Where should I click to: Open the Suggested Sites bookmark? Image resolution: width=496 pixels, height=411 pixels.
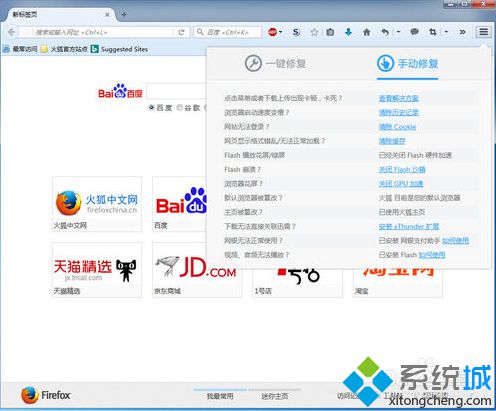coord(119,49)
